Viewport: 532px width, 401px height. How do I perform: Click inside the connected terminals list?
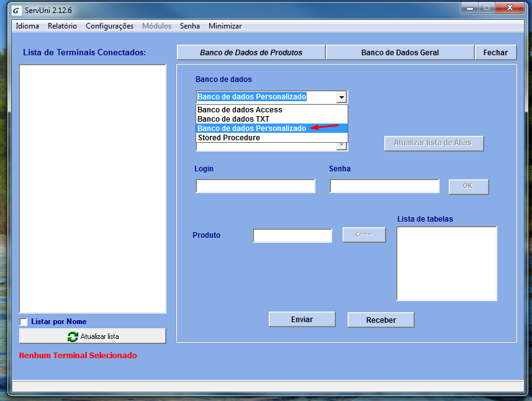click(92, 189)
